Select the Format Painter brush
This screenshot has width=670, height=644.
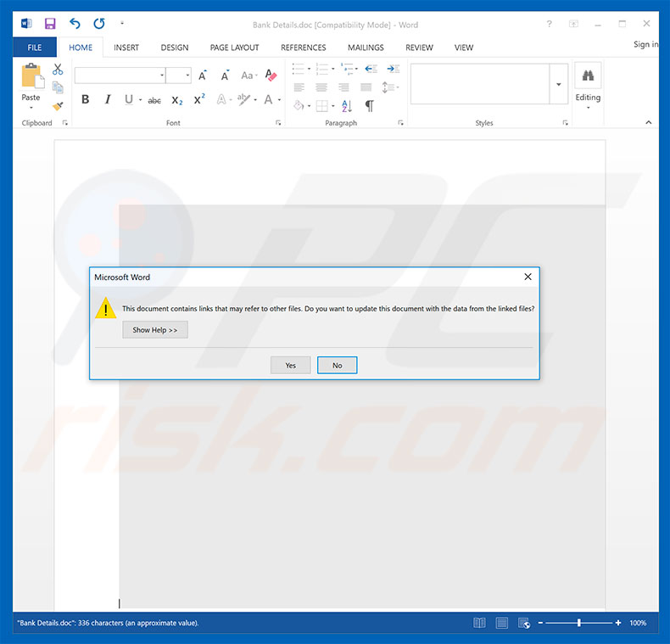[x=58, y=105]
